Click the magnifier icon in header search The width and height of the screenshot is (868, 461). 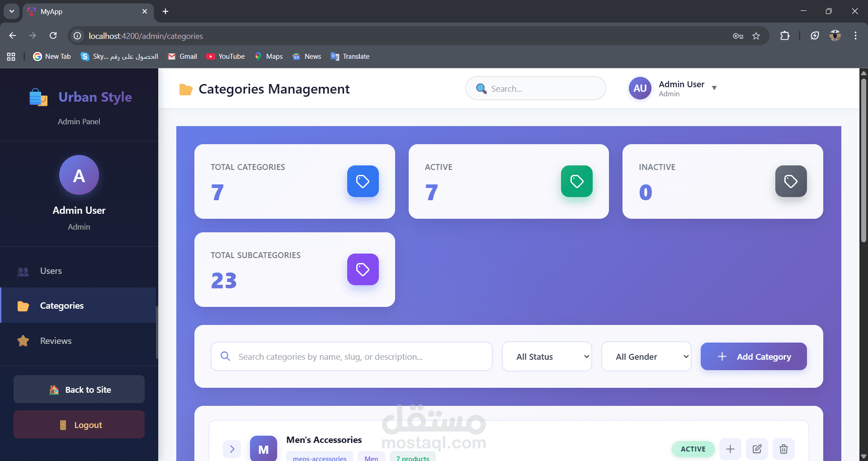point(481,89)
